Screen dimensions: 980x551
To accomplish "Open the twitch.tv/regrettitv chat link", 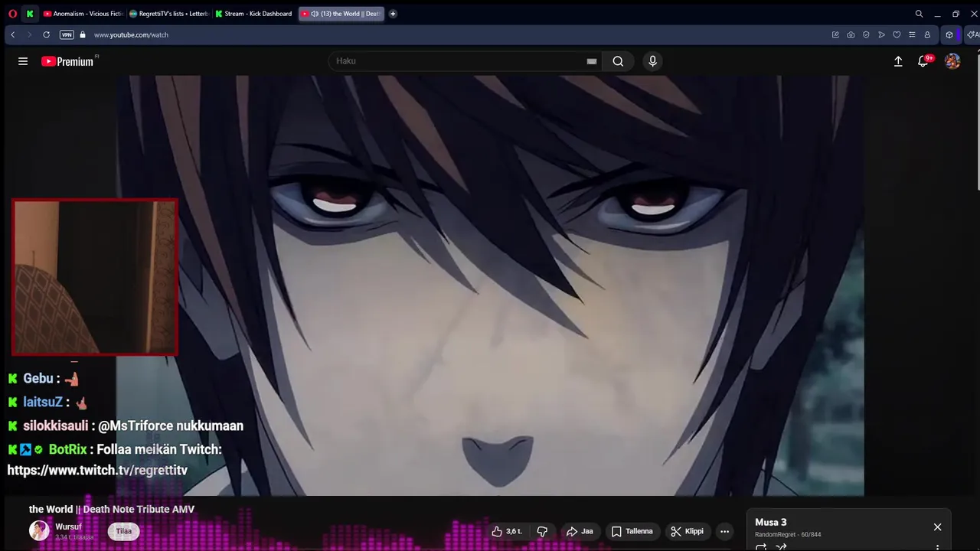I will point(97,471).
